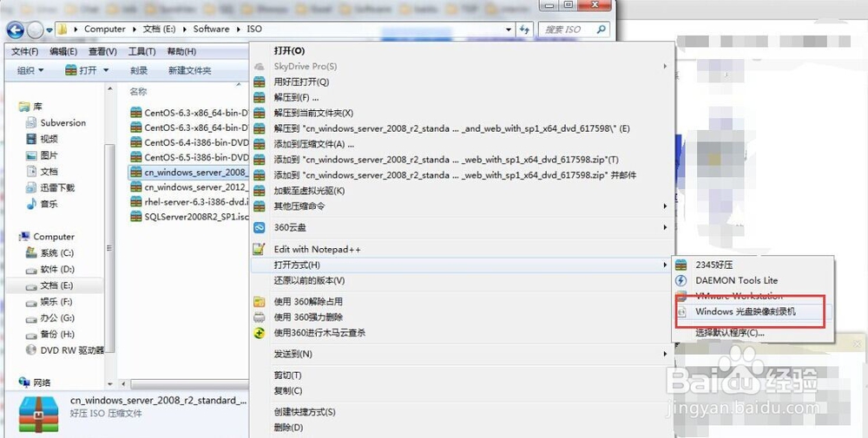Click the Windows 光盘映像刻录机 disc icon
Viewport: 868px width, 438px height.
pos(682,312)
